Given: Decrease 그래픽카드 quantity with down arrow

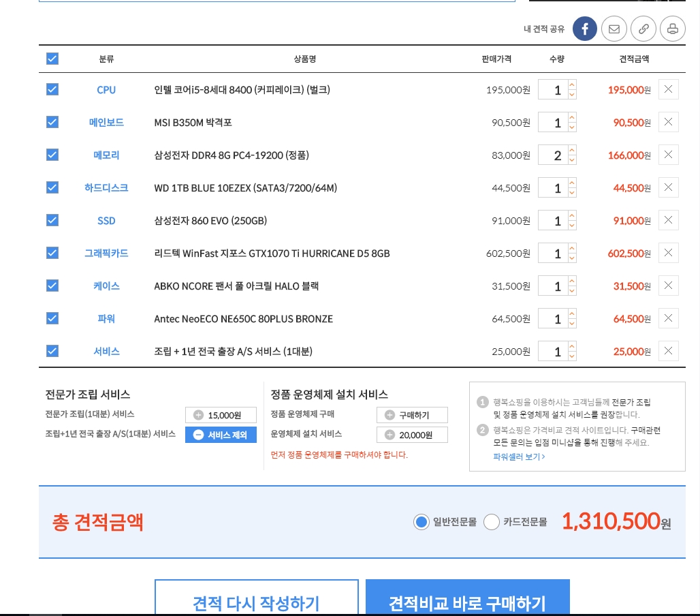Looking at the screenshot, I should (x=572, y=258).
